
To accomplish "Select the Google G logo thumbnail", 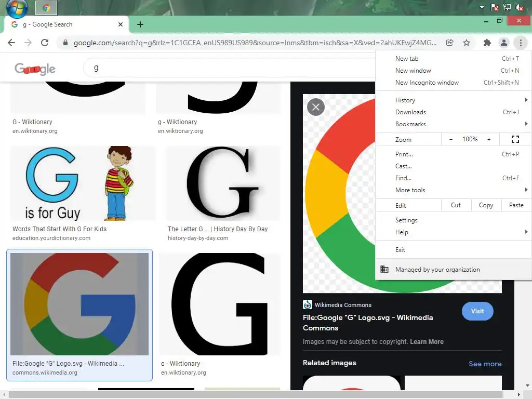I will (79, 304).
